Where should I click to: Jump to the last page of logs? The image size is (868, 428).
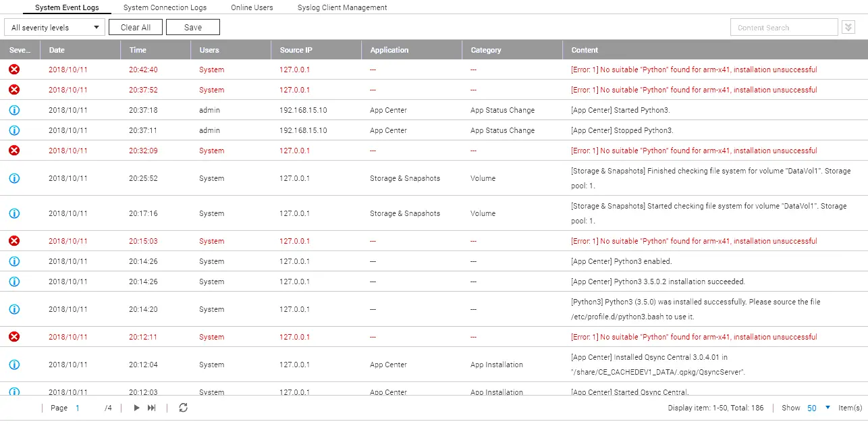click(x=152, y=408)
